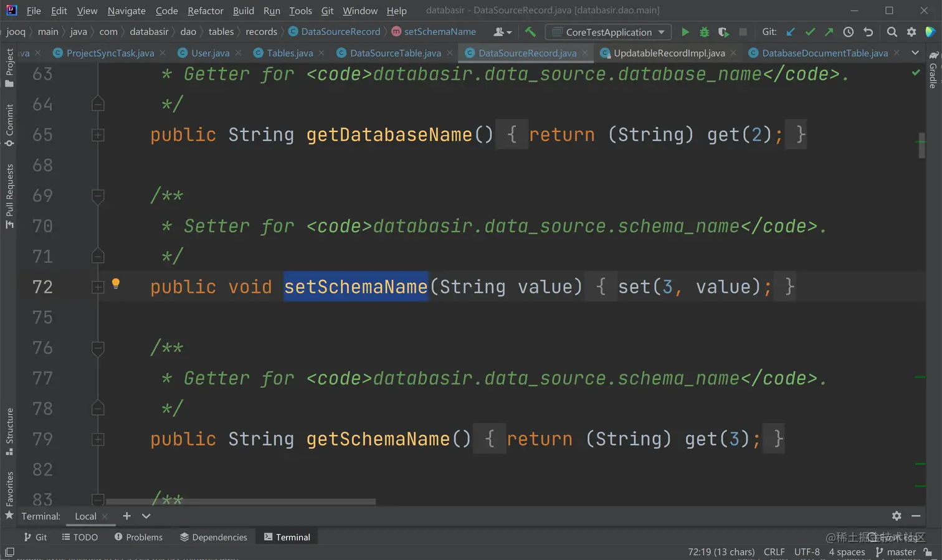
Task: Collapse Javadoc comment starting on line 69
Action: [98, 196]
